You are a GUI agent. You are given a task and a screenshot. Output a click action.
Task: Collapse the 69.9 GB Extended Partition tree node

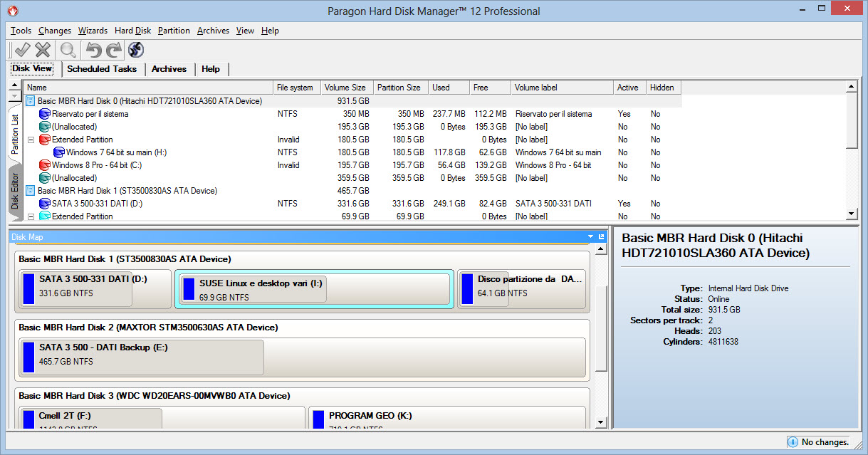[31, 216]
